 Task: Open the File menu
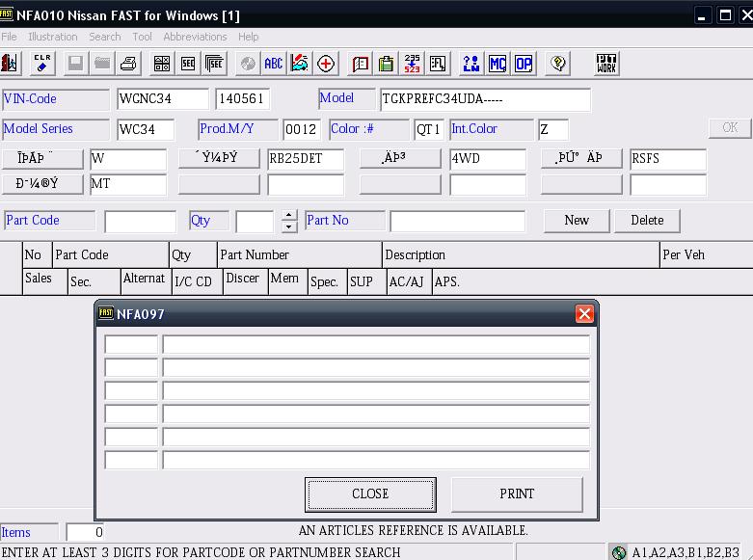9,37
